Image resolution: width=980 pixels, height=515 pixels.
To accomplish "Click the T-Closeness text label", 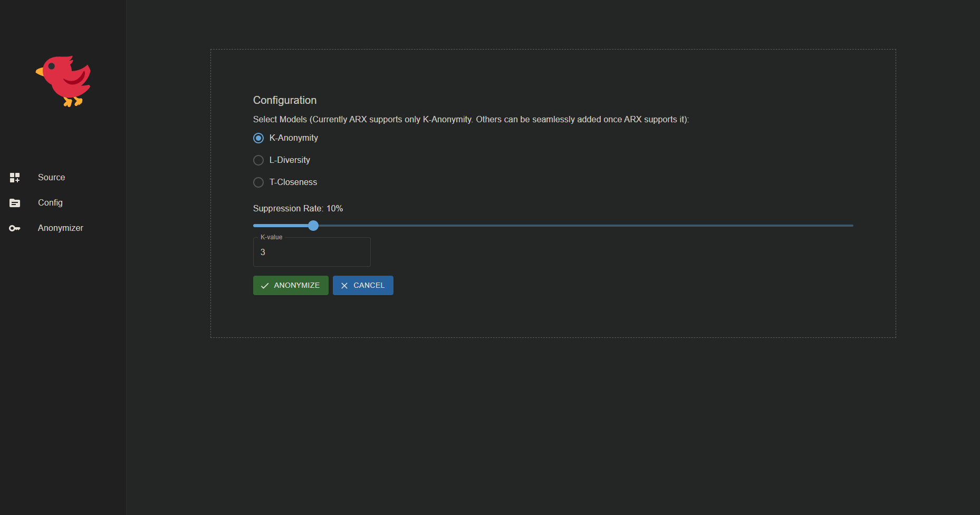I will [x=293, y=182].
